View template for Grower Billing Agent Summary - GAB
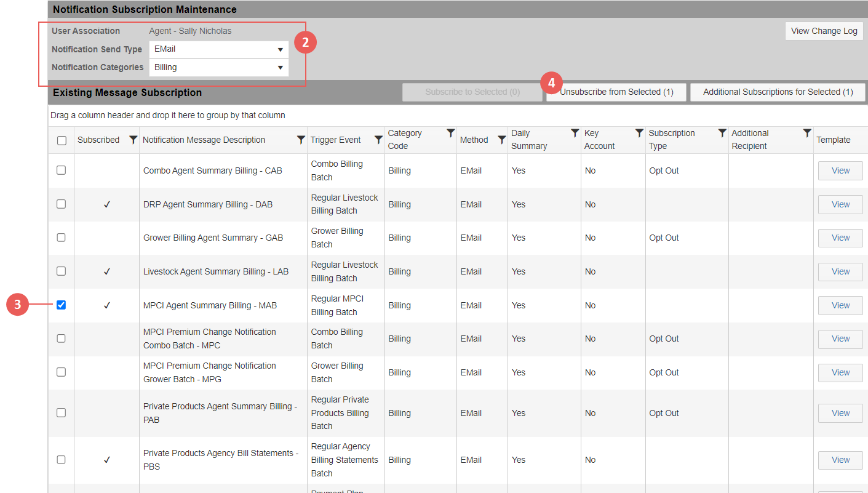 click(840, 238)
